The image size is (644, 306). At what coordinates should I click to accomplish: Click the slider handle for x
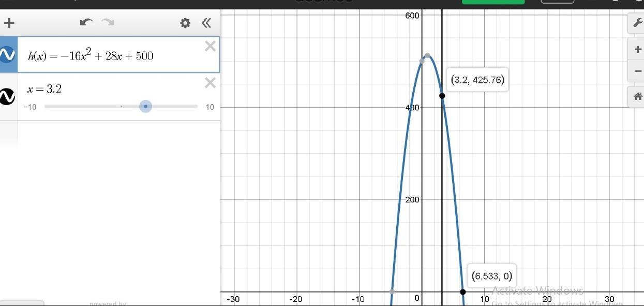click(146, 106)
